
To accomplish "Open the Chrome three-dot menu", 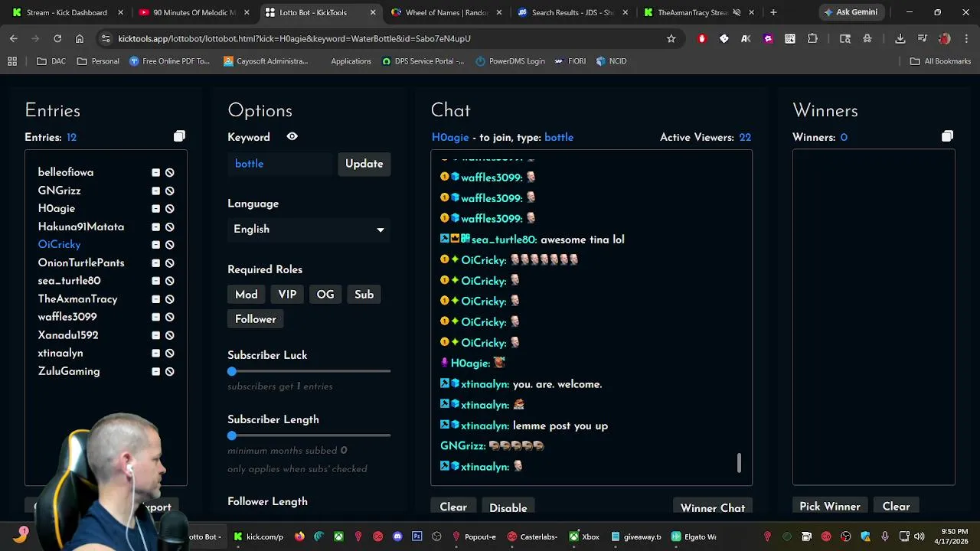I will click(966, 38).
